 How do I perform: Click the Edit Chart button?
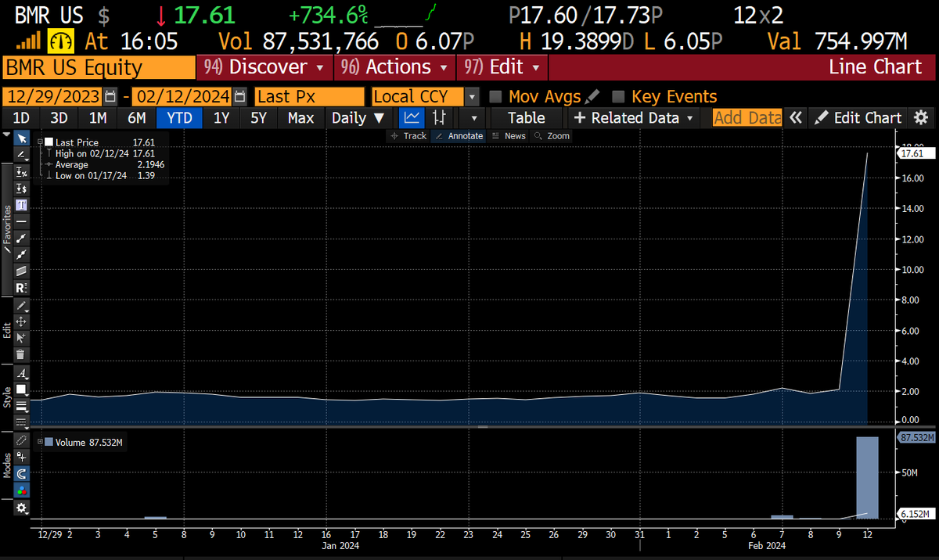pyautogui.click(x=858, y=118)
